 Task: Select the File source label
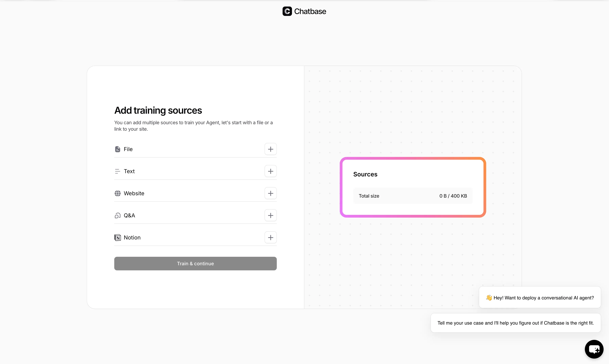128,149
